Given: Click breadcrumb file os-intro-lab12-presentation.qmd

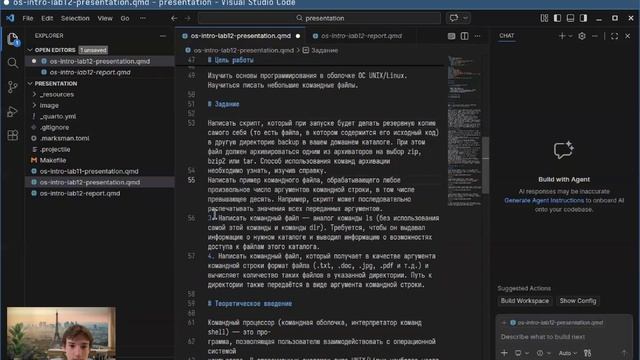Looking at the screenshot, I should [x=243, y=50].
